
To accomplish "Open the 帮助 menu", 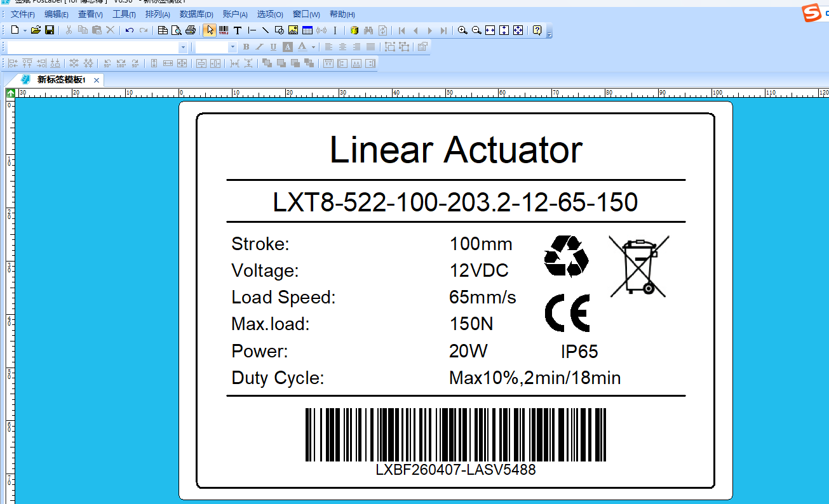I will 342,14.
